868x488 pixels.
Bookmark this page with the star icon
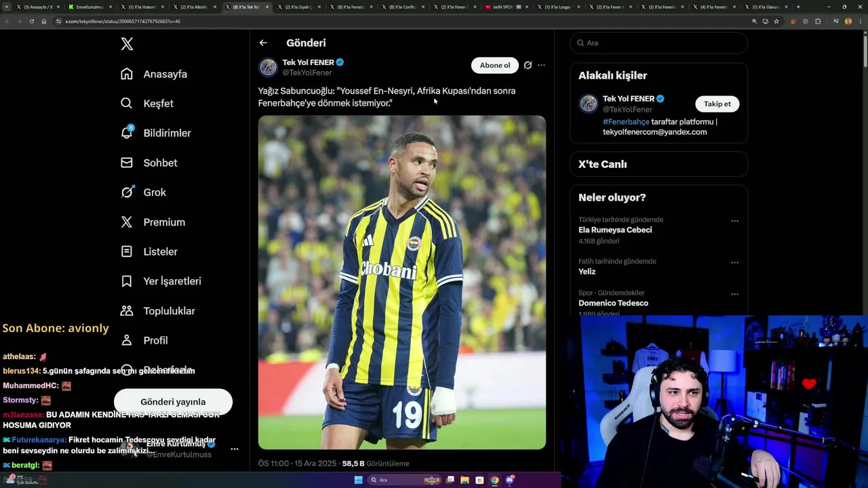[776, 21]
